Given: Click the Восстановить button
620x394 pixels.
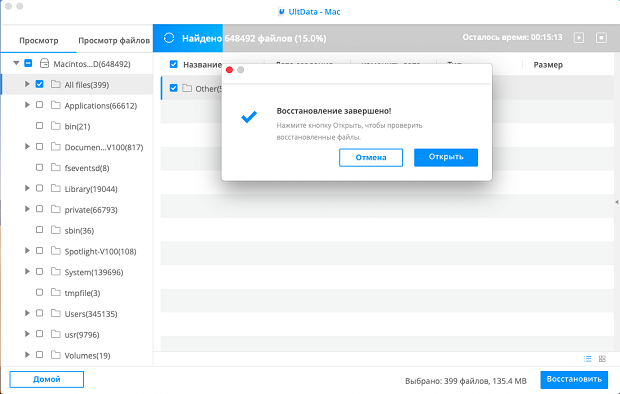Looking at the screenshot, I should [574, 379].
